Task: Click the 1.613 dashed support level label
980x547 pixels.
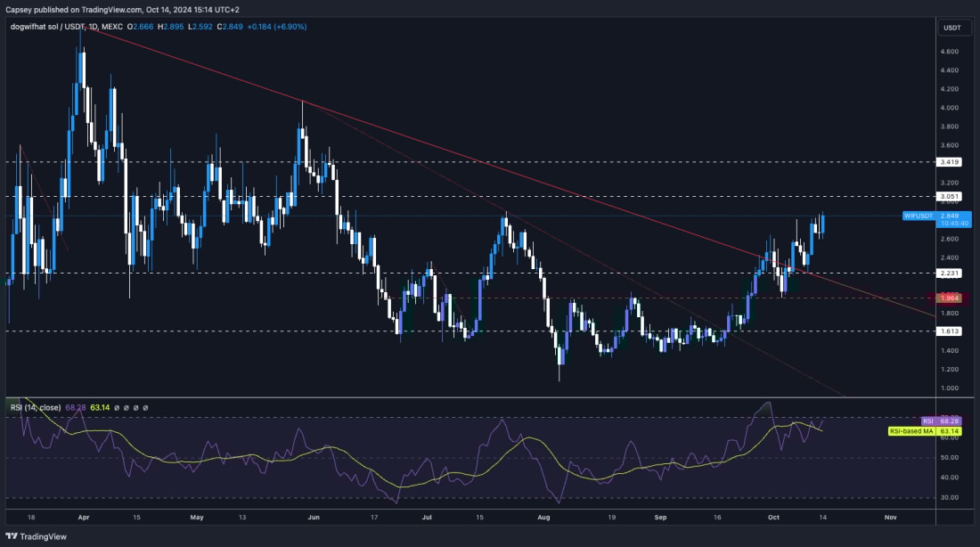Action: [950, 331]
